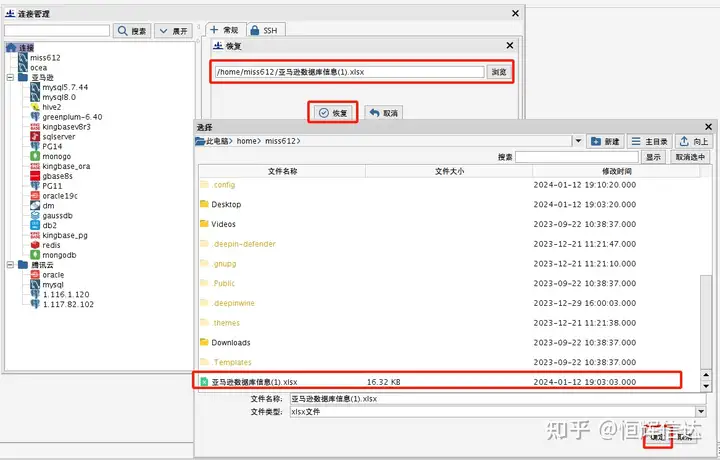This screenshot has width=720, height=460.
Task: Click the 浏览 browse button
Action: [499, 72]
